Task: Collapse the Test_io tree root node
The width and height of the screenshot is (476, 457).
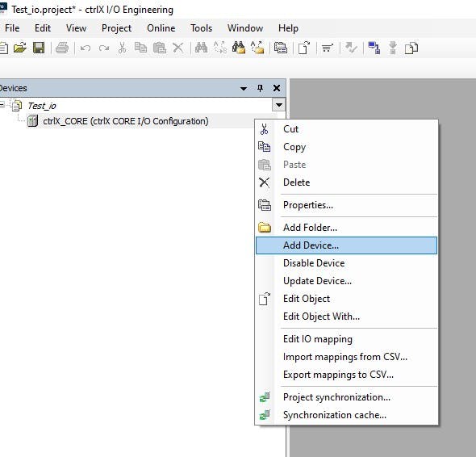Action: coord(2,106)
